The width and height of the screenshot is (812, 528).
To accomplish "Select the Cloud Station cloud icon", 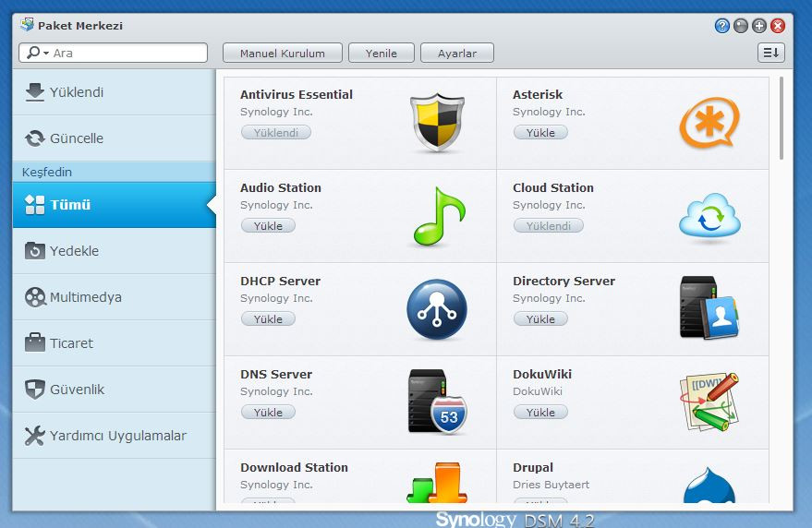I will click(709, 217).
